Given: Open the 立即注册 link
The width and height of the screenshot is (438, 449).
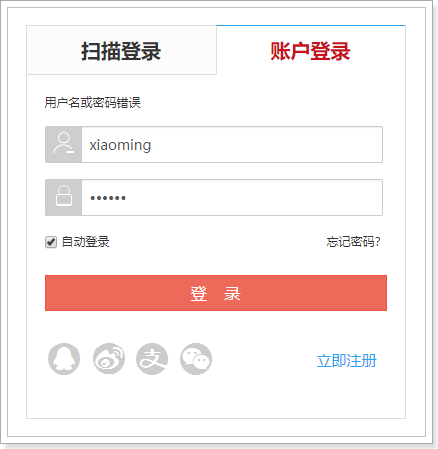Looking at the screenshot, I should 347,361.
